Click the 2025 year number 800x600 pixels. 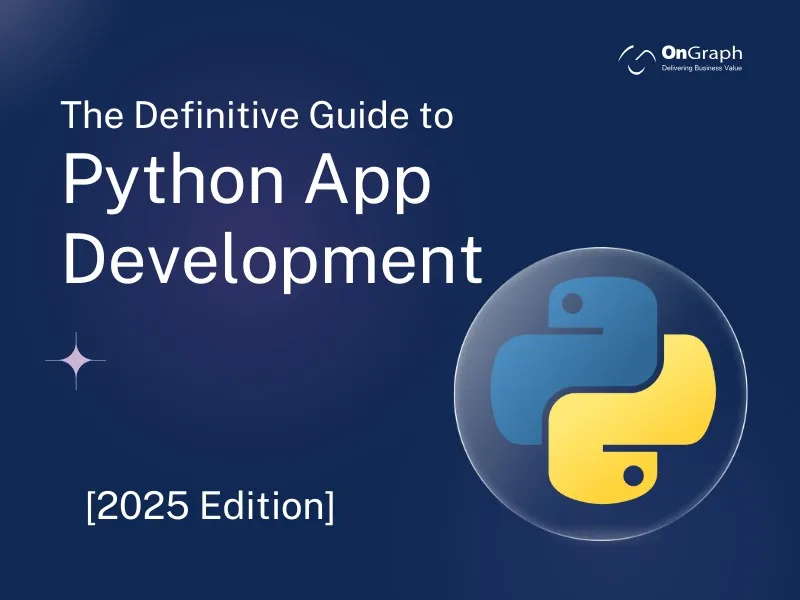(x=142, y=506)
